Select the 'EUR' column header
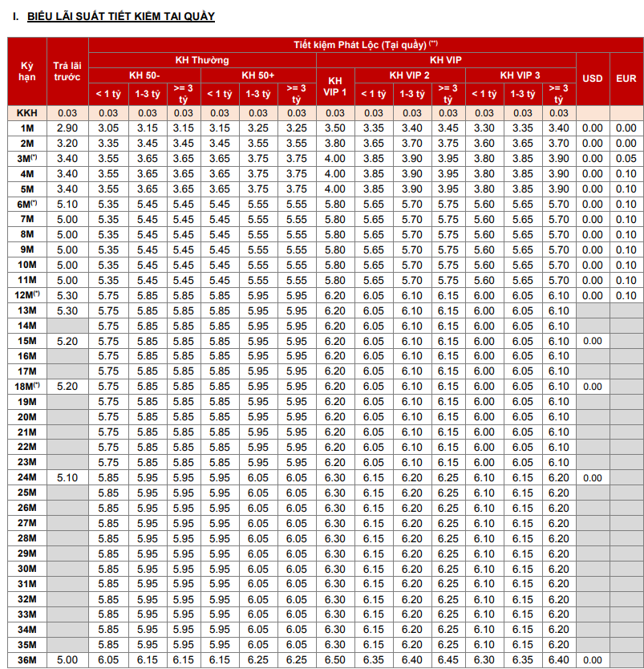The height and width of the screenshot is (669, 644). click(x=626, y=78)
